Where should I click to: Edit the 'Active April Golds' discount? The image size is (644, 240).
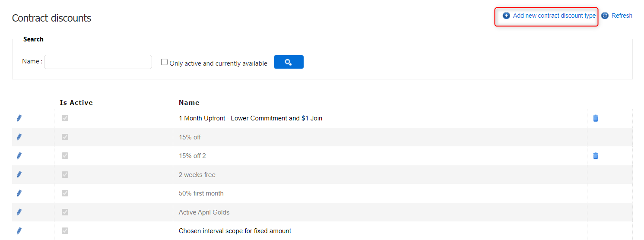point(19,212)
